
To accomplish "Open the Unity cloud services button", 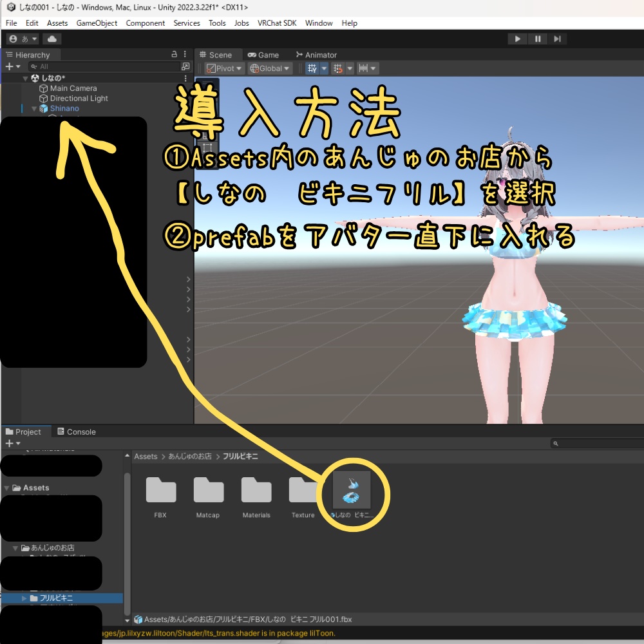I will (52, 39).
